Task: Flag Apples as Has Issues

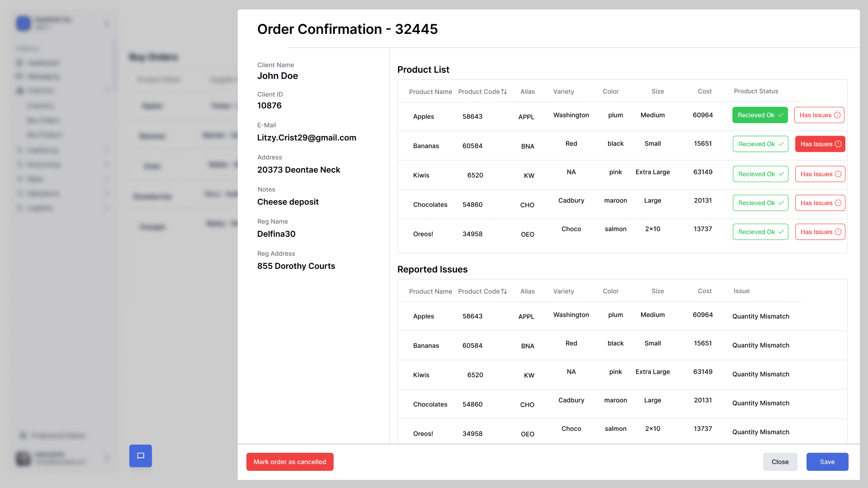Action: click(819, 115)
